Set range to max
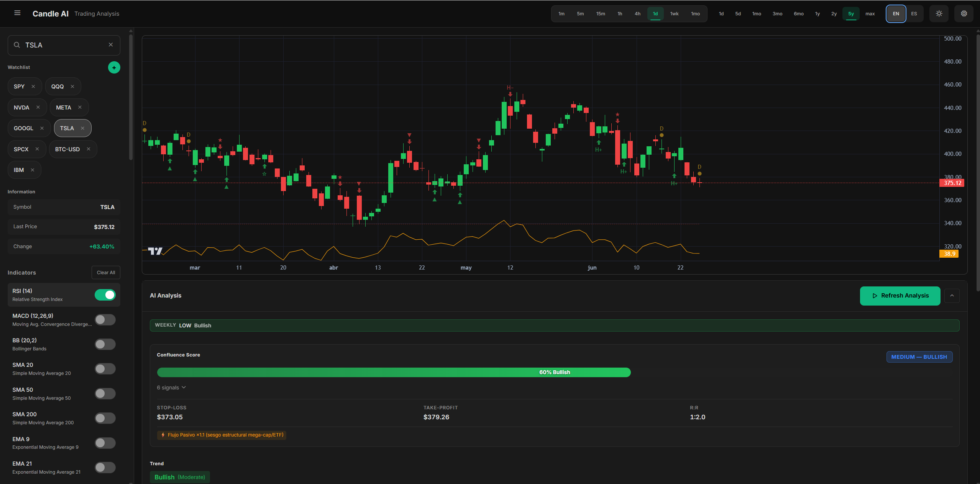The image size is (980, 484). (x=870, y=14)
